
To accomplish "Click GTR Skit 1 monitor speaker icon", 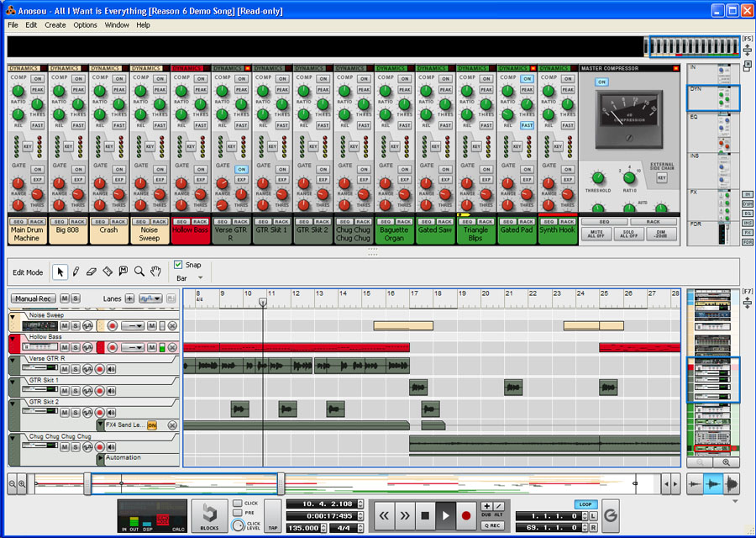I will click(112, 391).
